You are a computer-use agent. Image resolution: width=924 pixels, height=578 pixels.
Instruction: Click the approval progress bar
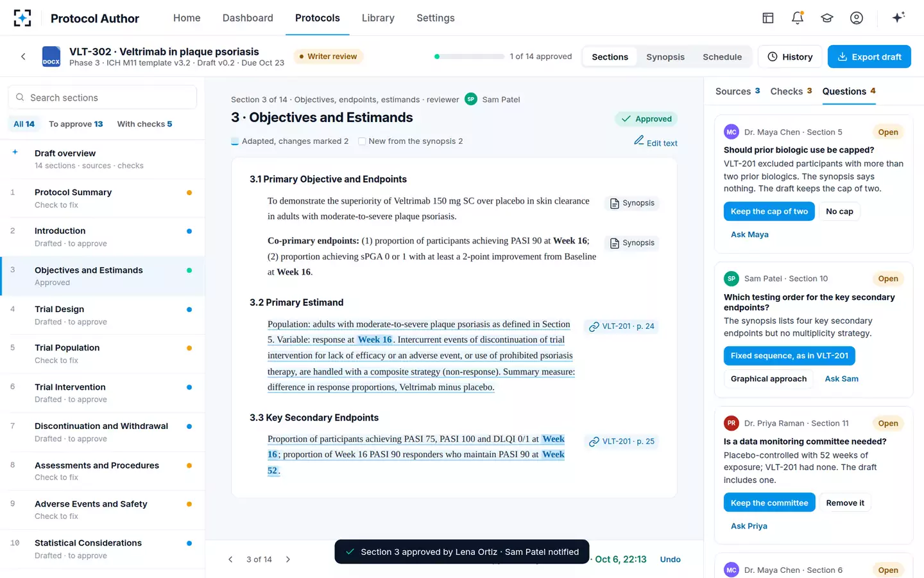(469, 57)
